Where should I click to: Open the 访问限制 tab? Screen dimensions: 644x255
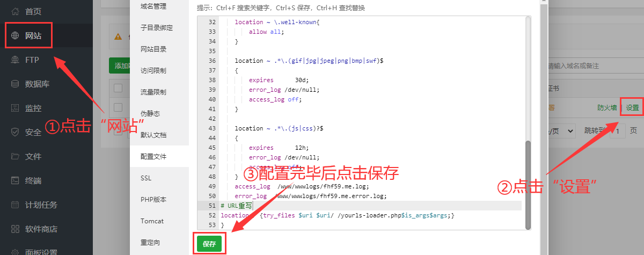153,70
